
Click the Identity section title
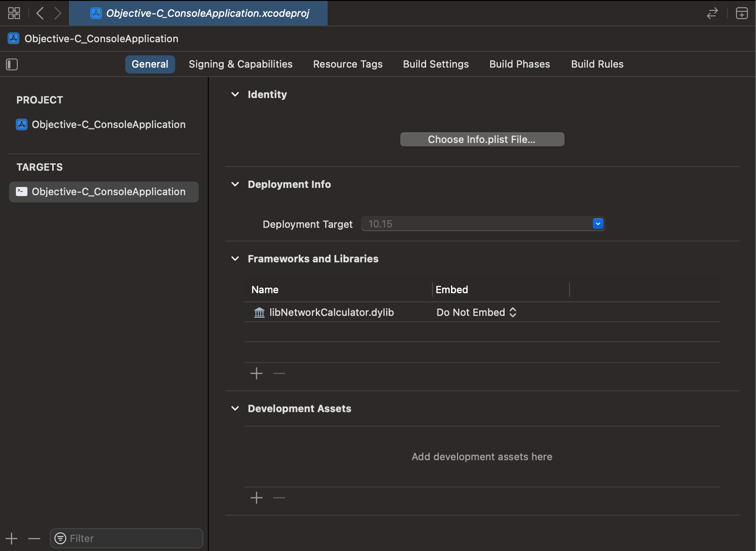pyautogui.click(x=267, y=94)
